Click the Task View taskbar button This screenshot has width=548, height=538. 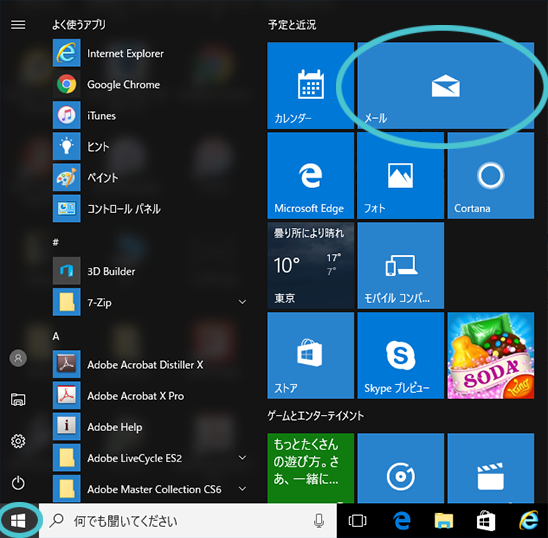coord(358,521)
